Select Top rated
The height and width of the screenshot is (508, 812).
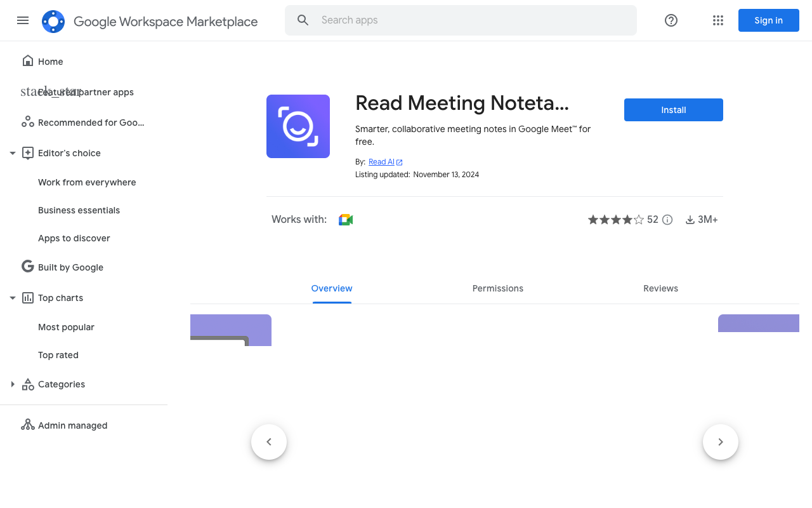pos(58,355)
